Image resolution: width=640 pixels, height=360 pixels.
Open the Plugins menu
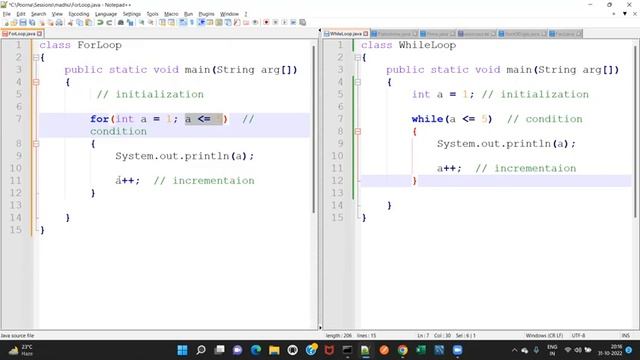pyautogui.click(x=206, y=14)
